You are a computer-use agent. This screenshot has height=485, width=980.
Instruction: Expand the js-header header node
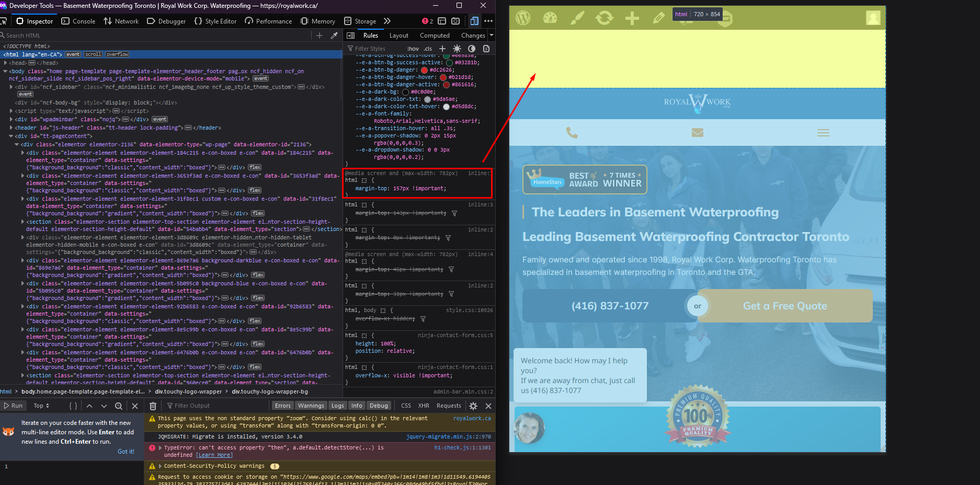(12, 128)
